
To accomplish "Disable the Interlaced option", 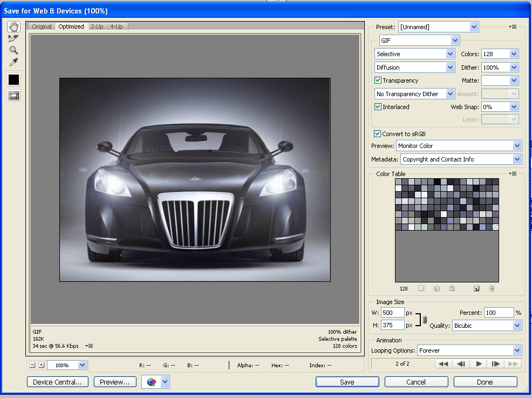I will click(x=378, y=107).
